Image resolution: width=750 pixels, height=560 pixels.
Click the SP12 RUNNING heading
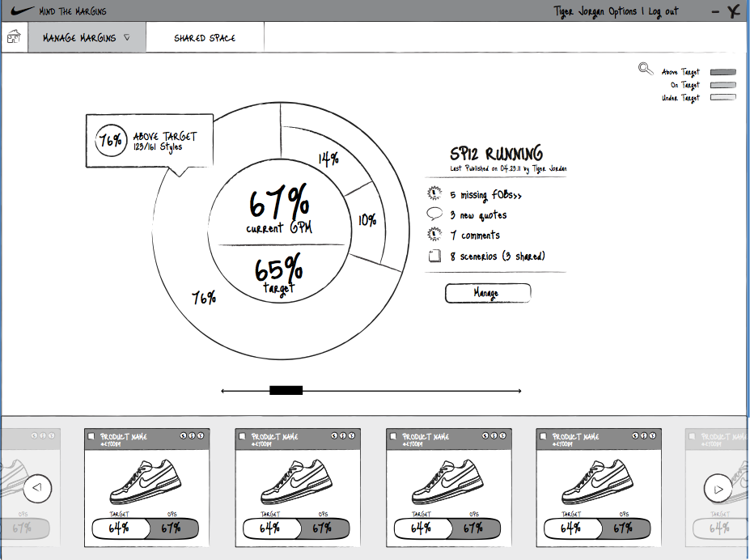point(496,154)
